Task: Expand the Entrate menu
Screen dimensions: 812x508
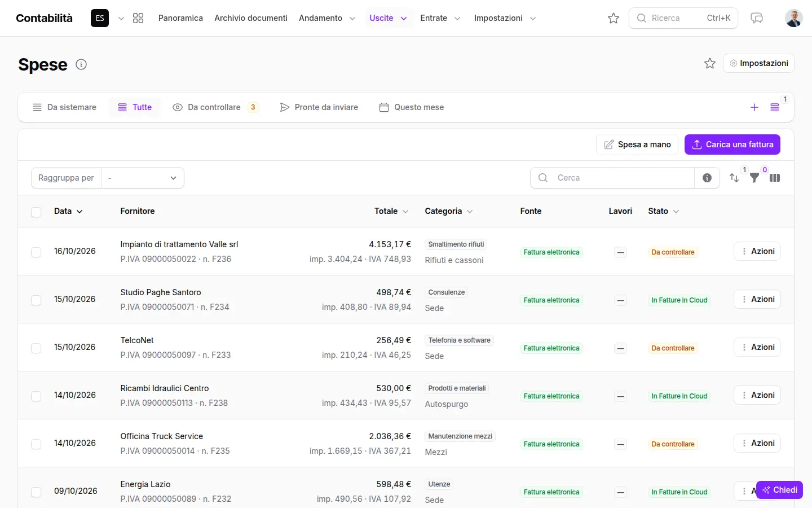Action: [x=440, y=18]
